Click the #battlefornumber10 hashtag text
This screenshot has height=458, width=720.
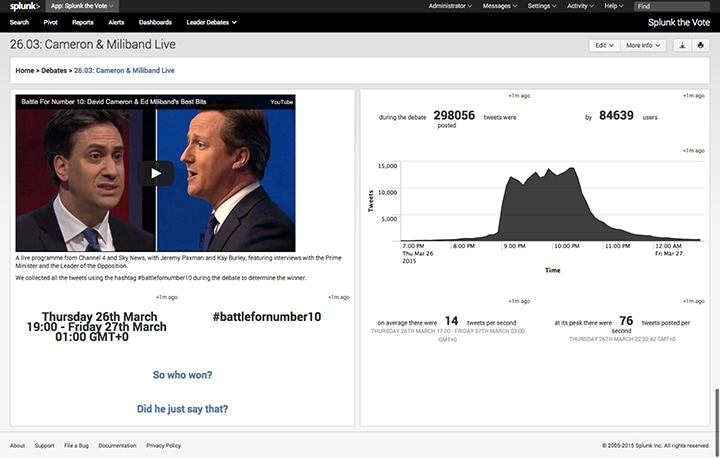(267, 317)
